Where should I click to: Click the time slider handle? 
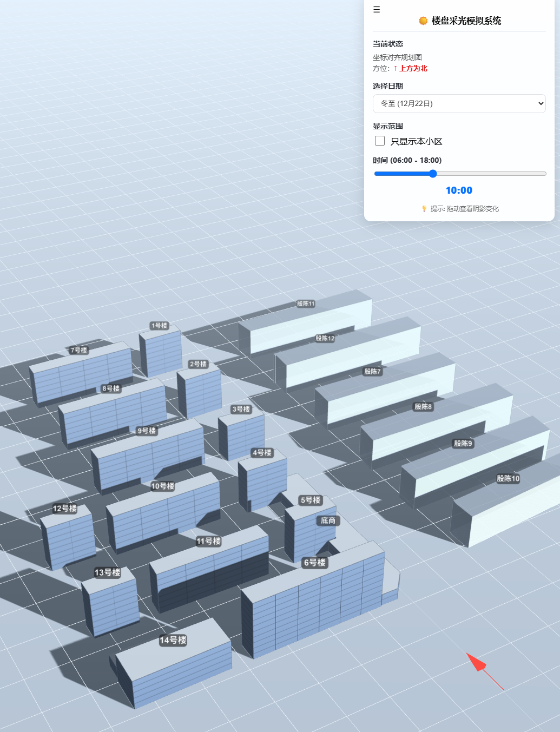(433, 174)
